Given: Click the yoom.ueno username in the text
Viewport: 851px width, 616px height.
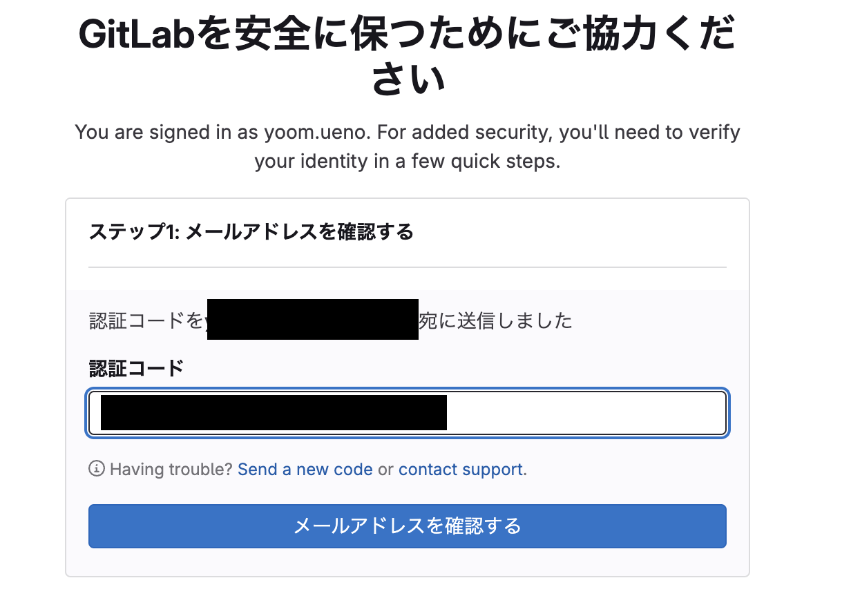Looking at the screenshot, I should coord(322,132).
